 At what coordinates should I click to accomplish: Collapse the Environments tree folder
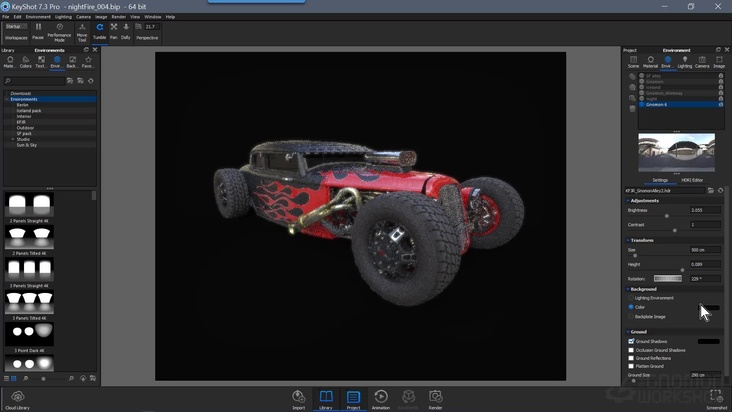tap(7, 99)
